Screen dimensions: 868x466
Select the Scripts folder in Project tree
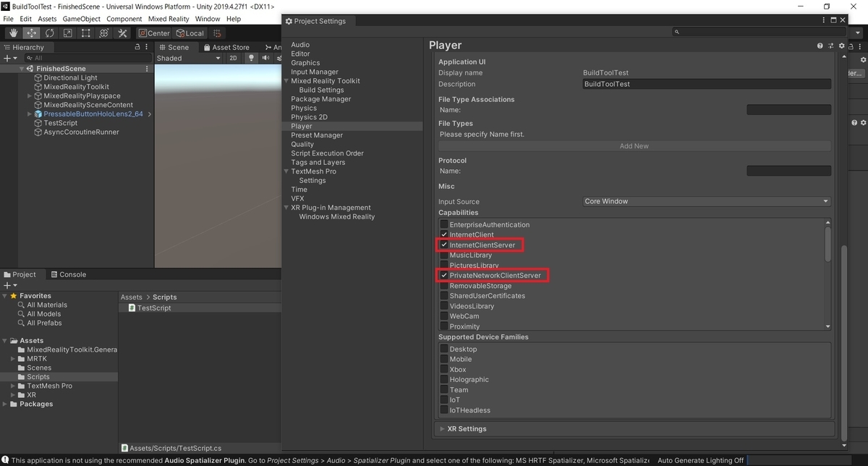click(x=38, y=376)
